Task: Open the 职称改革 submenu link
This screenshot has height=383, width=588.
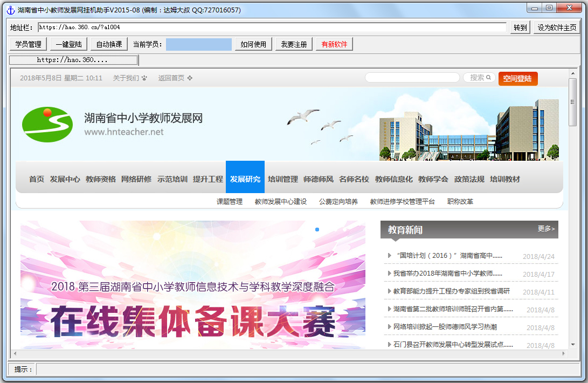Action: [460, 202]
